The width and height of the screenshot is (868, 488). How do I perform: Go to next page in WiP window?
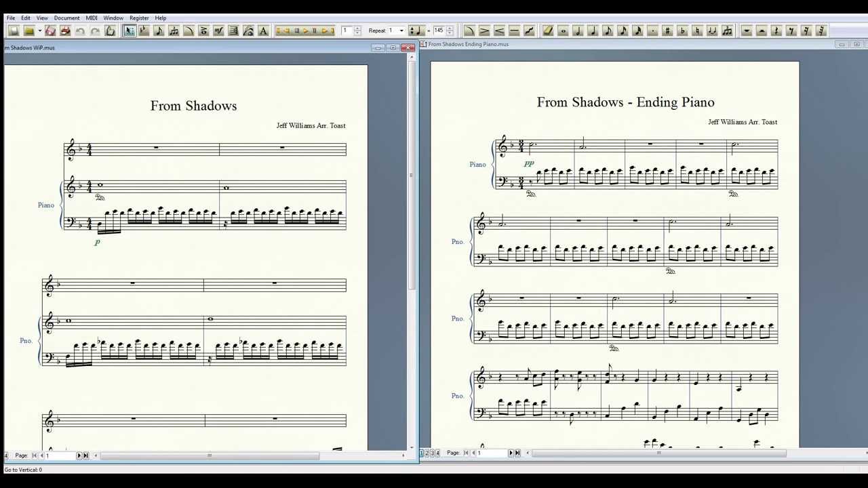(79, 455)
